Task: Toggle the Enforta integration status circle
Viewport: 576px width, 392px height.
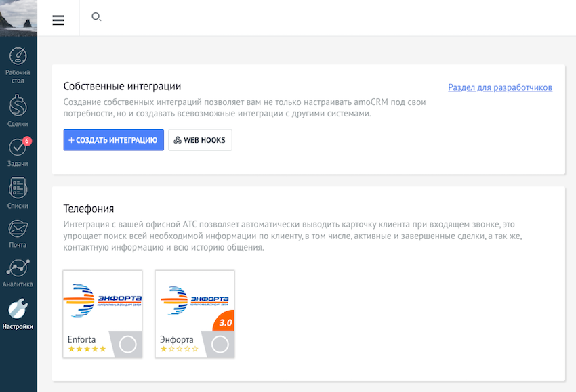Action: pyautogui.click(x=127, y=345)
